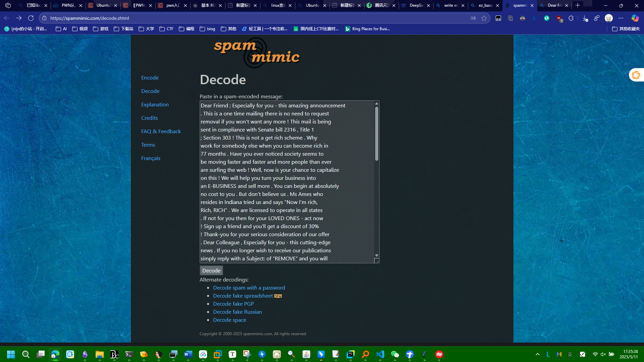Click the browser forward arrow
The height and width of the screenshot is (362, 644).
[19, 18]
